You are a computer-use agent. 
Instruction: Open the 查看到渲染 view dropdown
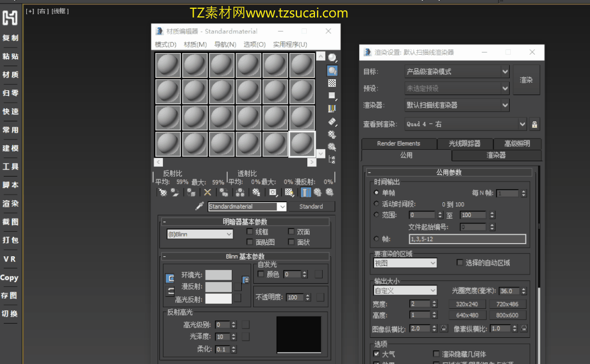[465, 124]
